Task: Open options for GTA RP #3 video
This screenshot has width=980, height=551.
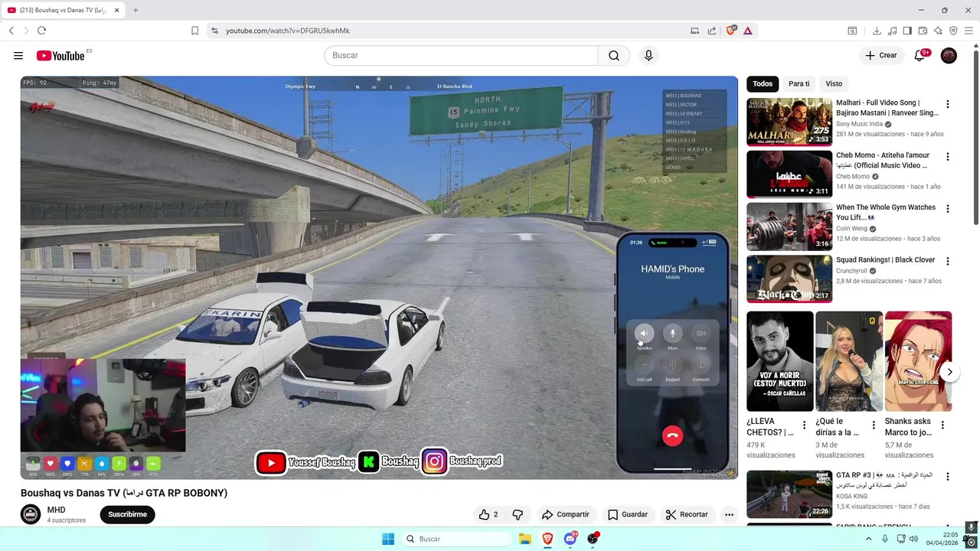Action: pos(947,476)
